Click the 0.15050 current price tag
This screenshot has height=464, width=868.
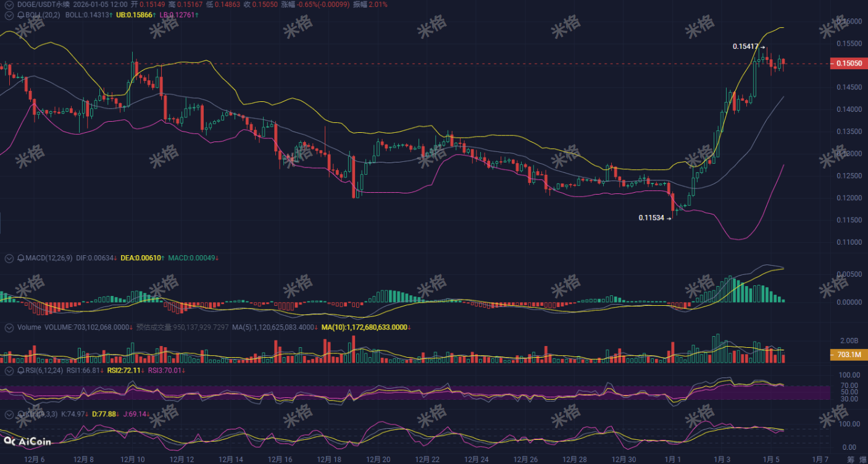click(x=848, y=64)
